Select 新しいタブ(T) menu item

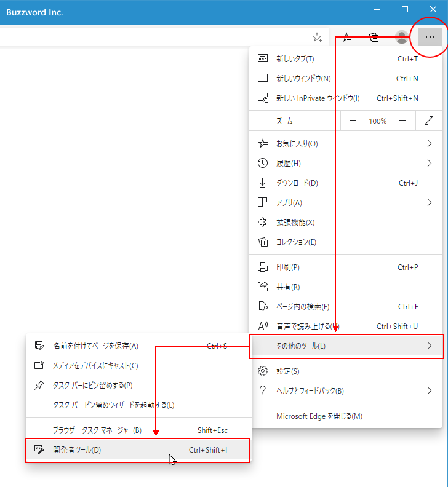pos(346,58)
